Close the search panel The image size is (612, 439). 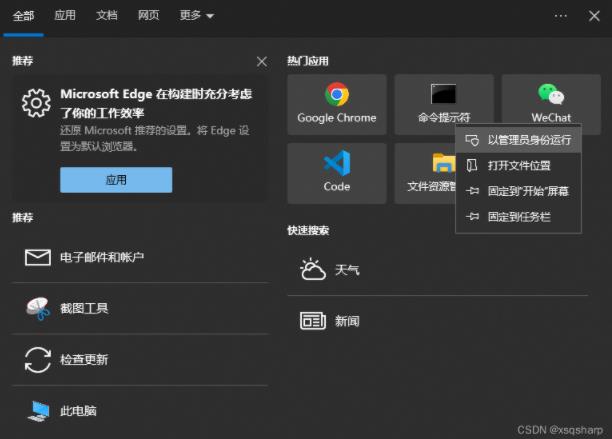tap(594, 16)
